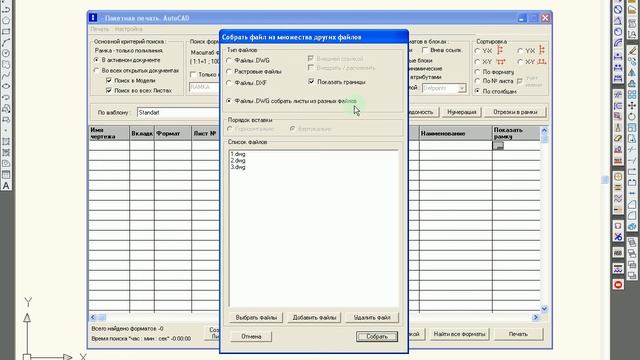Click the scissors icon in right toolbar
The width and height of the screenshot is (640, 360).
[618, 237]
